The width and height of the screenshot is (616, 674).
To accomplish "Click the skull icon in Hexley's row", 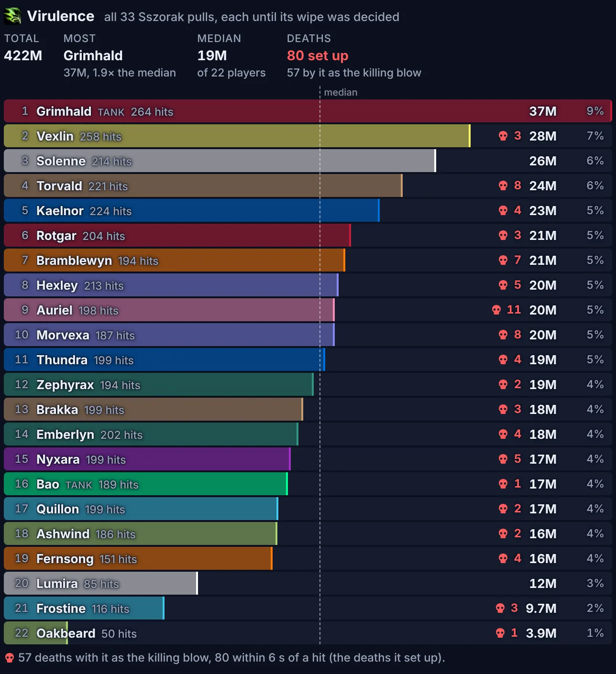I will (x=503, y=285).
